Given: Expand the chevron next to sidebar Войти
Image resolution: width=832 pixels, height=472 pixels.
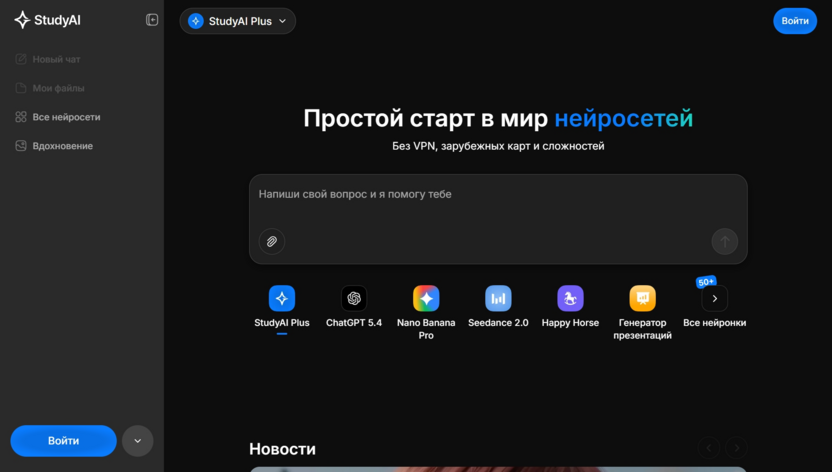Looking at the screenshot, I should [x=137, y=441].
